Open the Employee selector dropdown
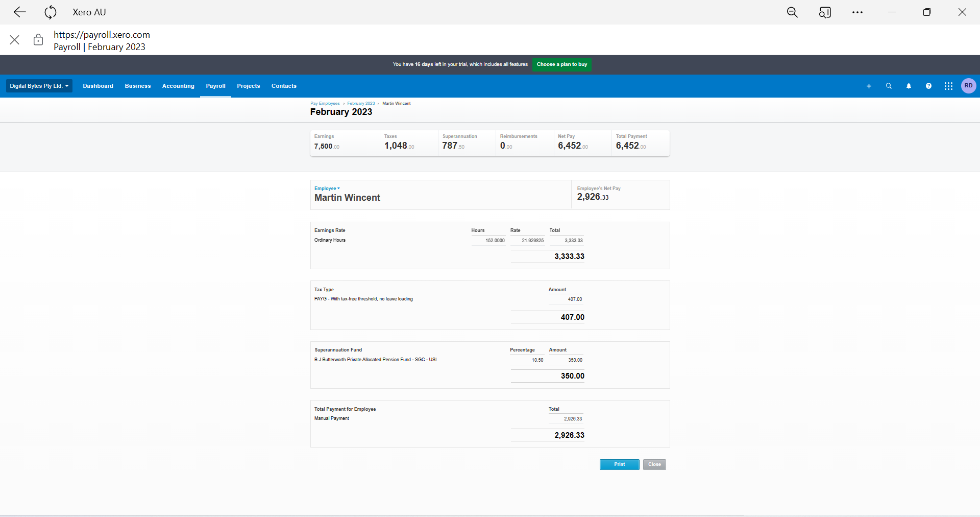 pyautogui.click(x=327, y=189)
